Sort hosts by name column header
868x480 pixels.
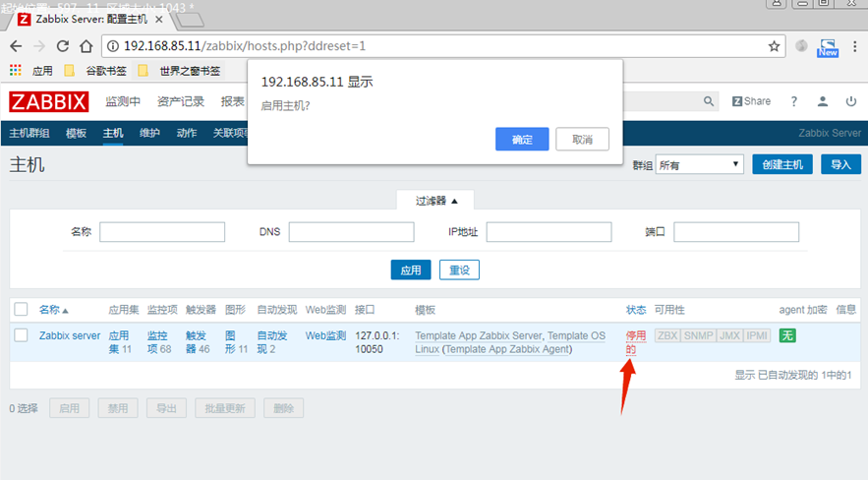pos(53,310)
